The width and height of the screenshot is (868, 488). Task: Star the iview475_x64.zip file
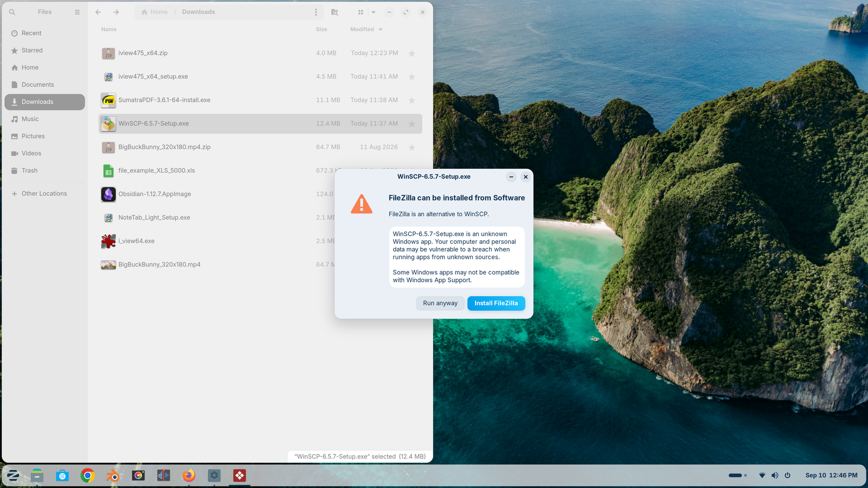[412, 53]
